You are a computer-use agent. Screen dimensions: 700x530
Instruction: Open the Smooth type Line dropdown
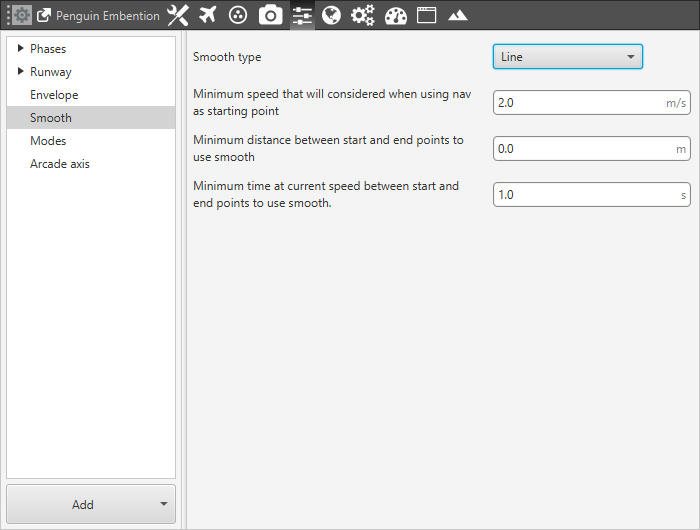[567, 57]
